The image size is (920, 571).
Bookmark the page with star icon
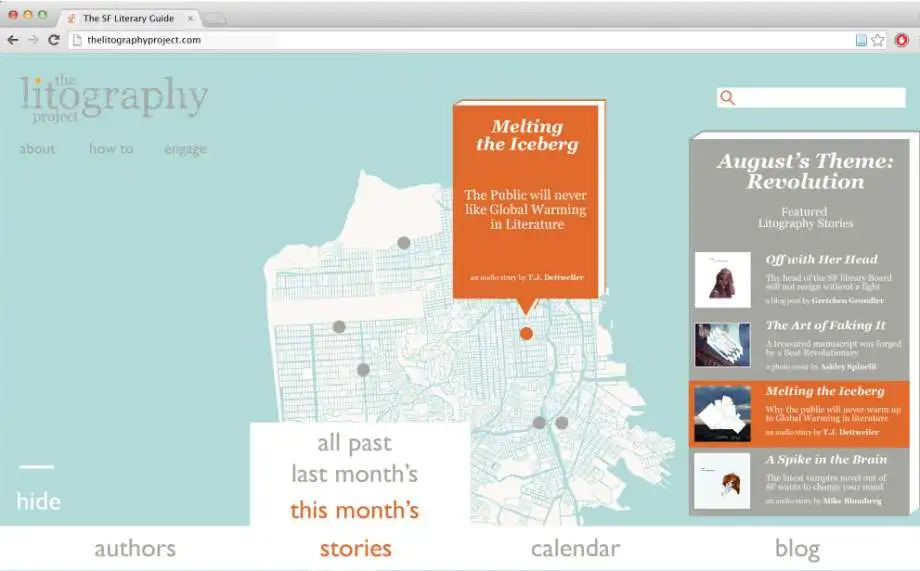(x=878, y=40)
